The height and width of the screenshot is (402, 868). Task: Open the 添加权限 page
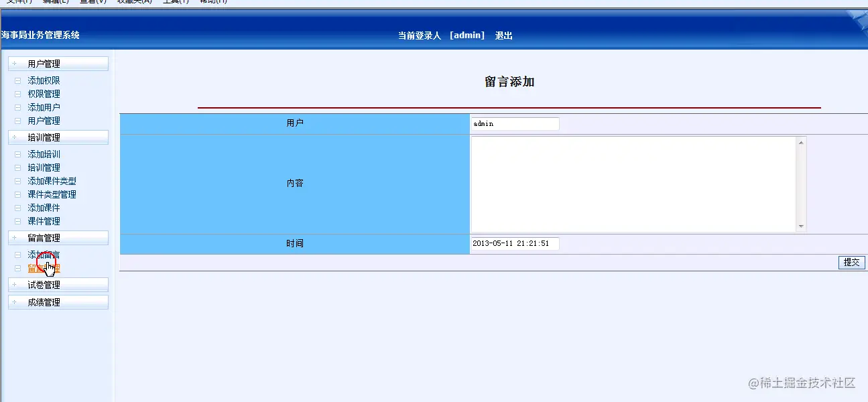tap(44, 80)
